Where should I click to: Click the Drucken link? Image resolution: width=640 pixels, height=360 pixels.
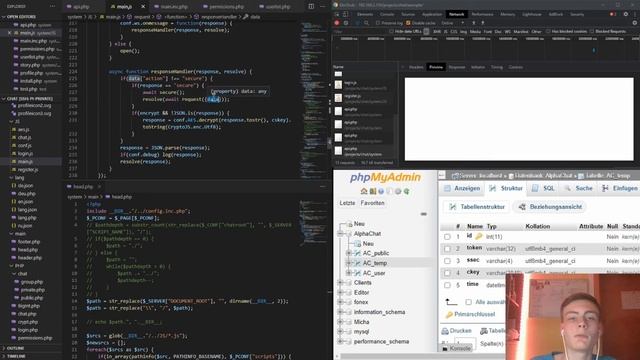pyautogui.click(x=460, y=331)
